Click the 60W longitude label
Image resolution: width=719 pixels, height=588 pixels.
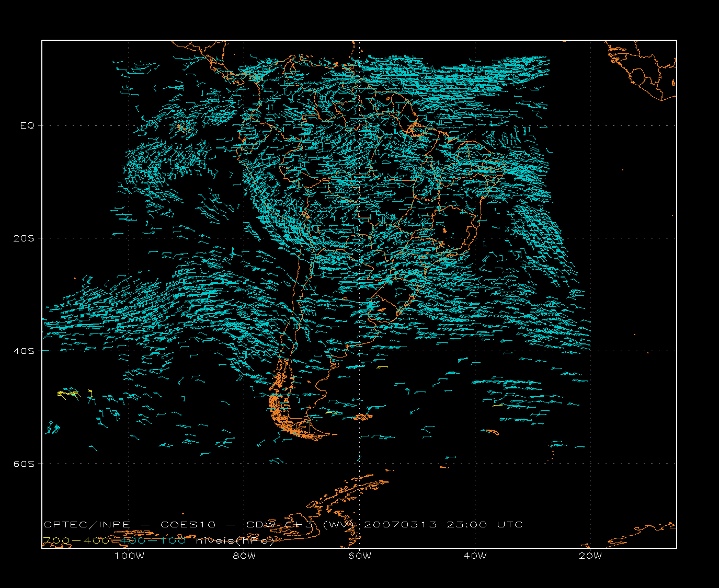pyautogui.click(x=360, y=556)
